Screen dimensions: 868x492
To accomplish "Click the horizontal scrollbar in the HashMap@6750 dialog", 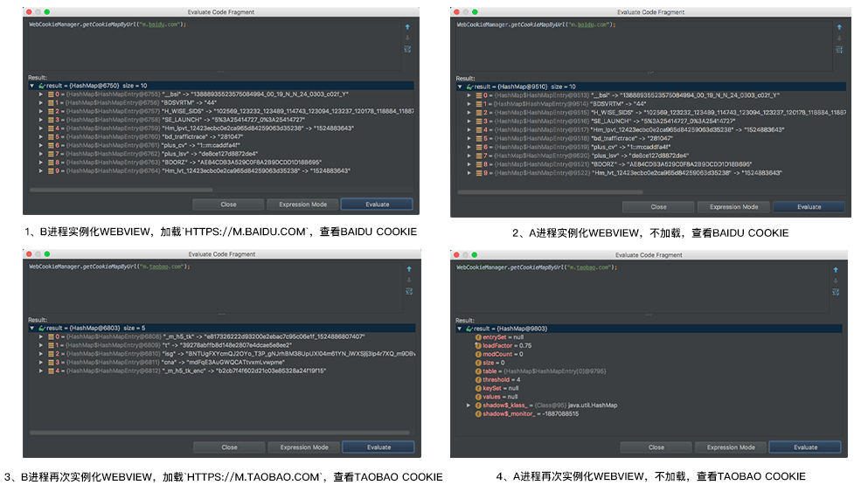I will pos(122,190).
